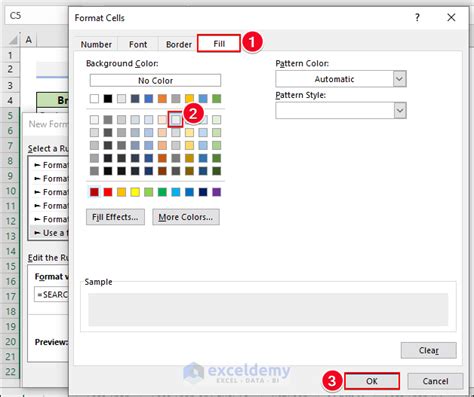
Task: Select row 10 header
Action: pos(10,191)
